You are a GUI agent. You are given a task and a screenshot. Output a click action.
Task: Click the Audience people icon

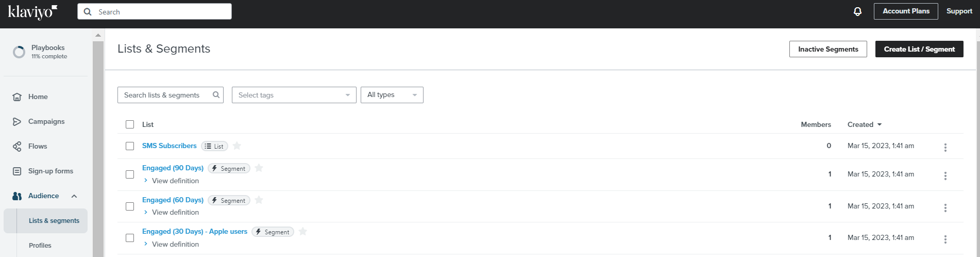pyautogui.click(x=17, y=196)
